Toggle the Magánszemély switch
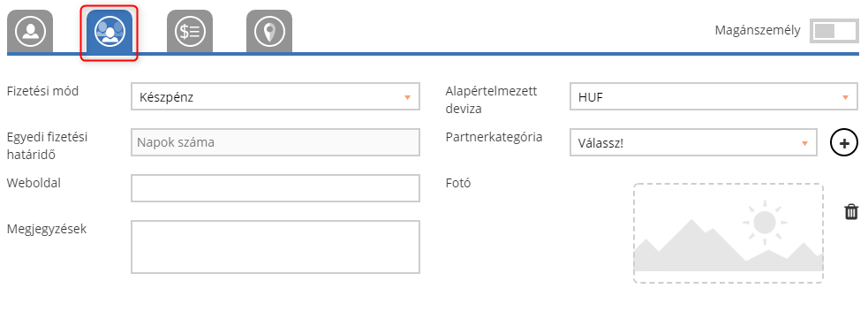868x319 pixels. [834, 30]
